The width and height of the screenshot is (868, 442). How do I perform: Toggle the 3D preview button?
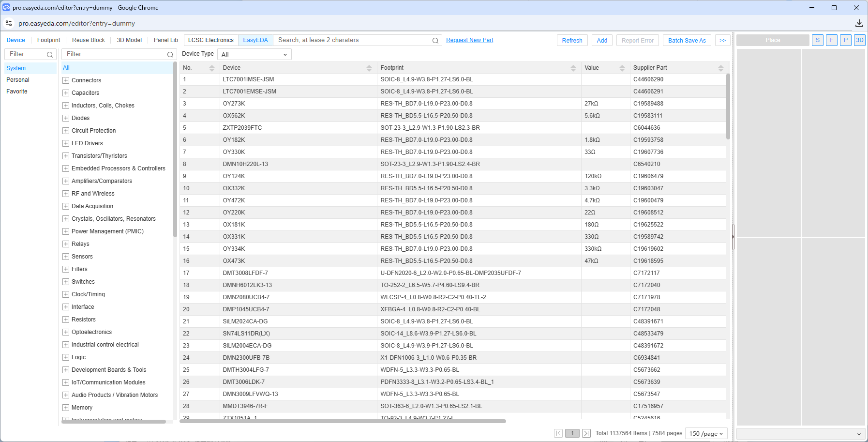[x=859, y=40]
